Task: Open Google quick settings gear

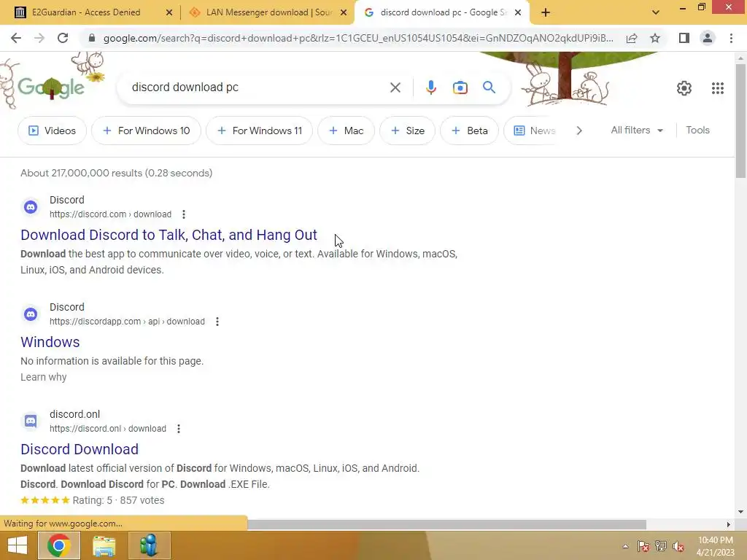Action: [684, 88]
